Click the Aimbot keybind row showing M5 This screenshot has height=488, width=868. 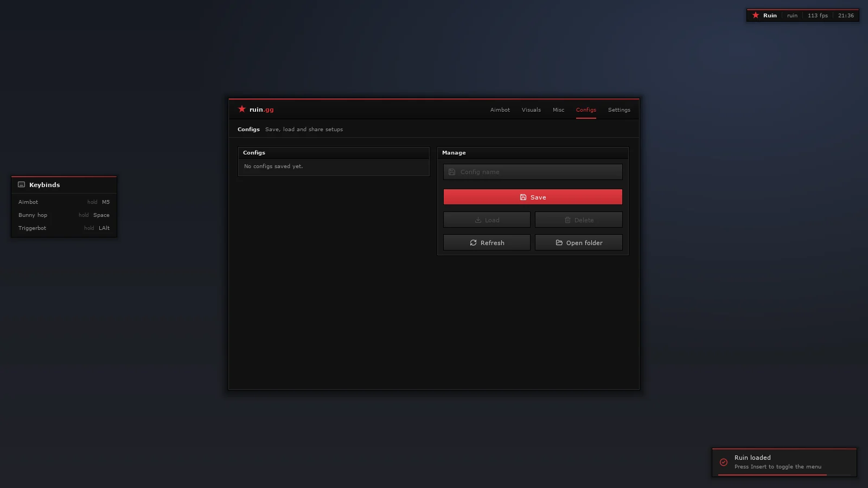click(x=64, y=202)
